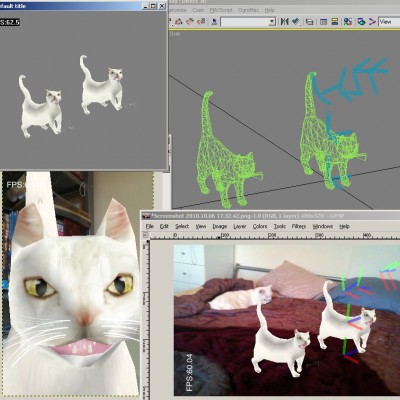Image resolution: width=400 pixels, height=400 pixels.
Task: Open the MAXScript menu
Action: click(221, 10)
